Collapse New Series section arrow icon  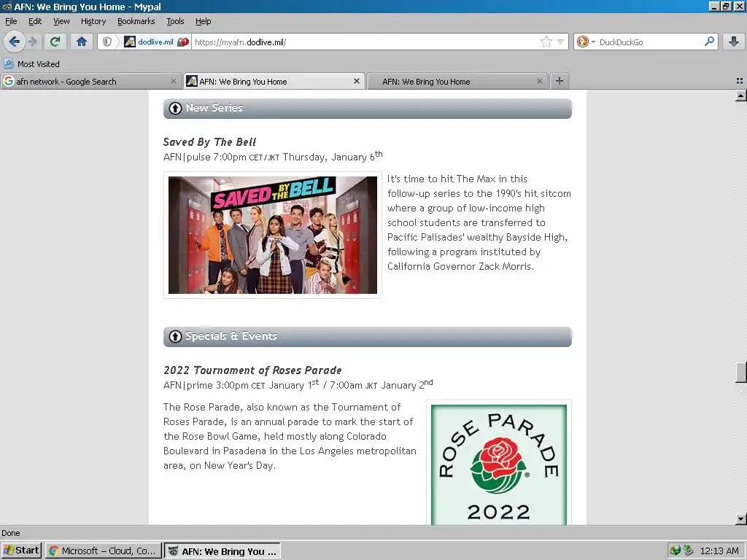[x=175, y=109]
